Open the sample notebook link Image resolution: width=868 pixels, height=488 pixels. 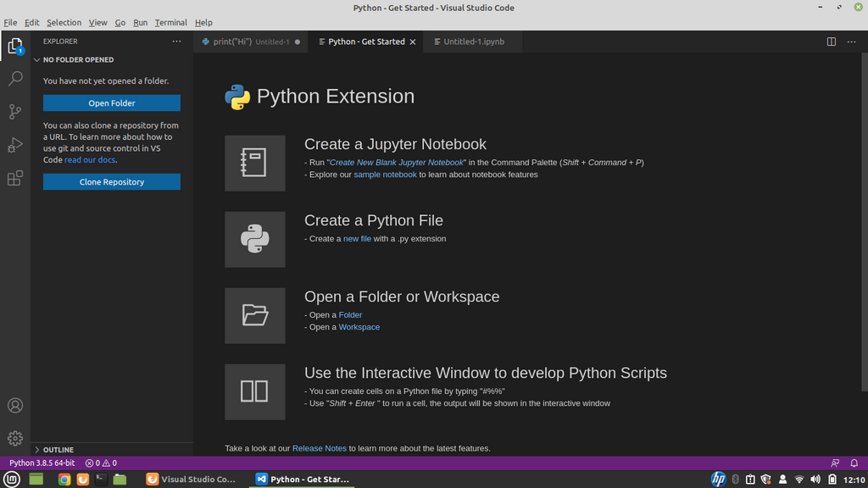click(386, 174)
